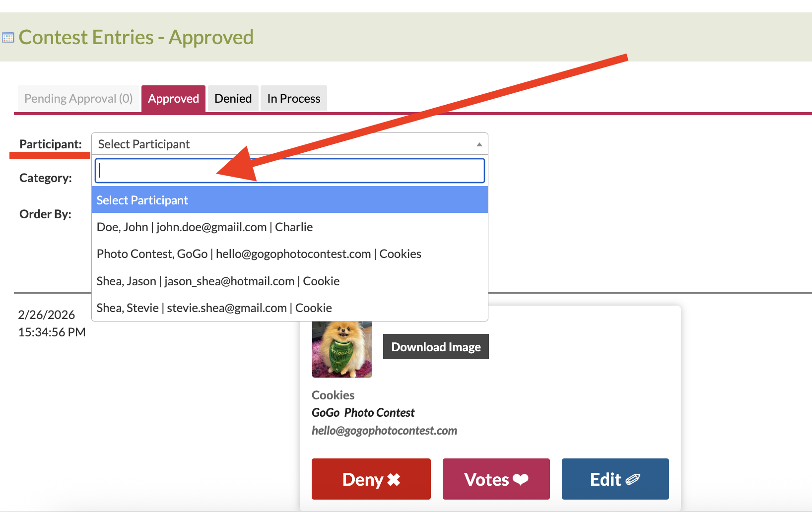Image resolution: width=812 pixels, height=512 pixels.
Task: Click the X icon on Deny button
Action: tap(394, 479)
